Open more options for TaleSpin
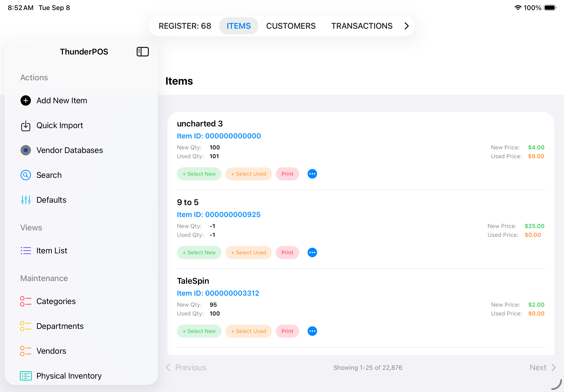 coord(312,331)
